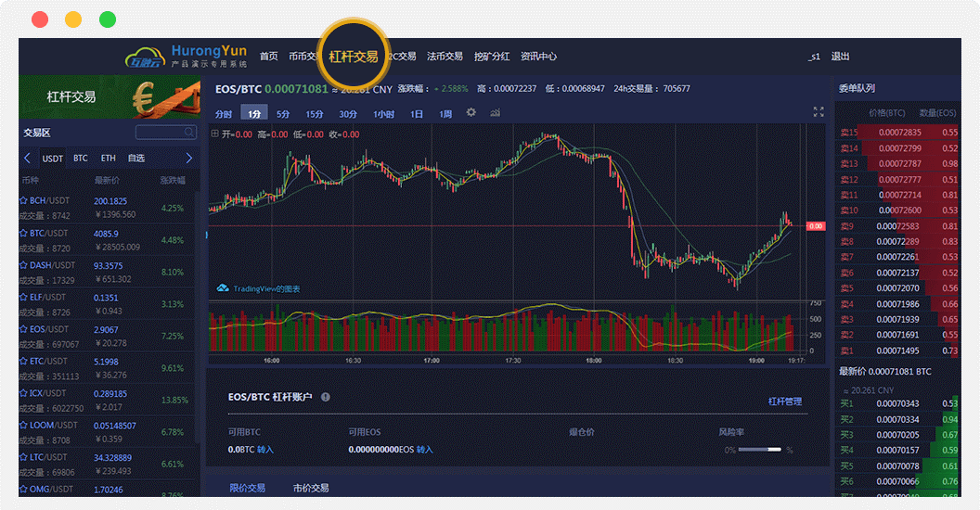The width and height of the screenshot is (980, 510).
Task: Favorite the ETC/USDT pair star
Action: (x=23, y=361)
